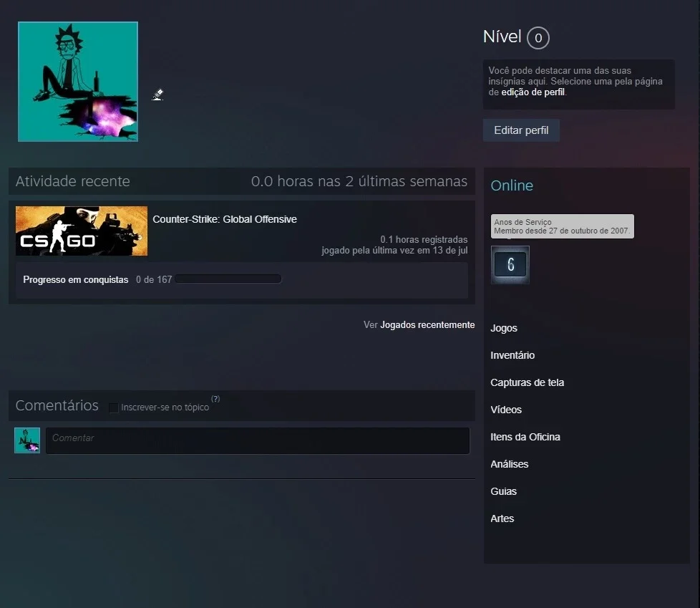700x608 pixels.
Task: Open Itens da Oficina section
Action: pos(525,437)
